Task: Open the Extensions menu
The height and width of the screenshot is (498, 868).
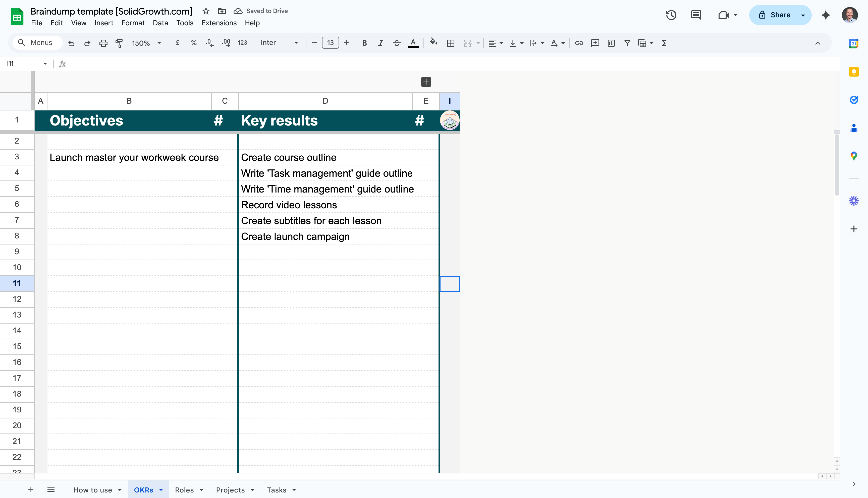Action: tap(219, 23)
